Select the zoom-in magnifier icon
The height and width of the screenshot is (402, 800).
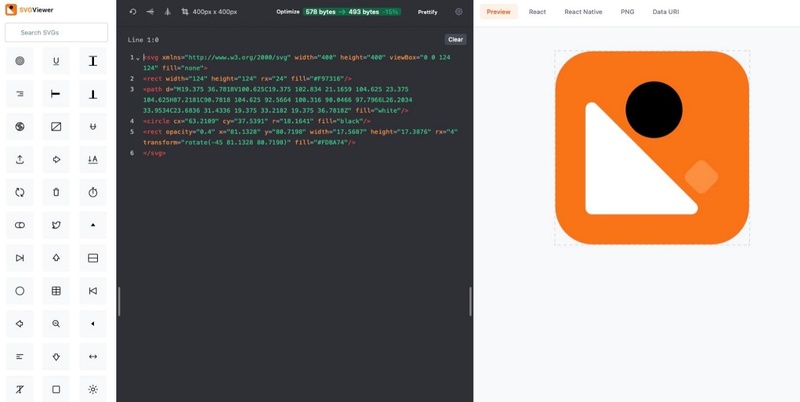[56, 323]
